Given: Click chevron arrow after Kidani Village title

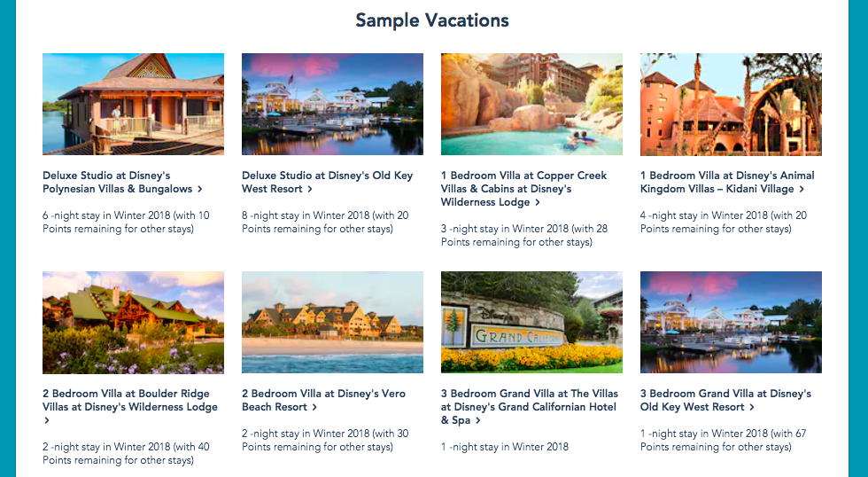Looking at the screenshot, I should coord(802,190).
